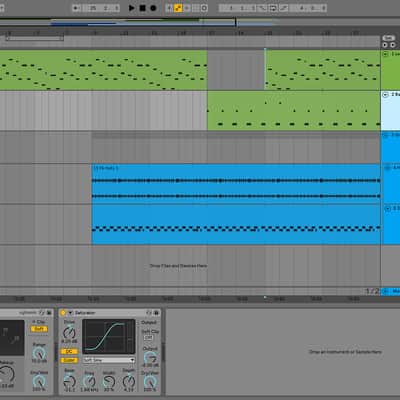
Task: Toggle the Saturator DC button
Action: tap(69, 352)
